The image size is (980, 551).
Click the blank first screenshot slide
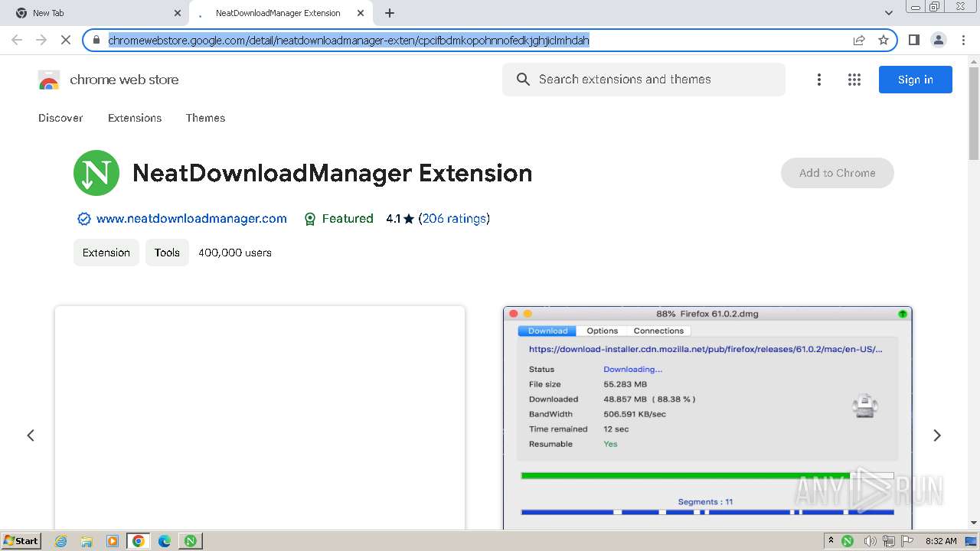260,418
